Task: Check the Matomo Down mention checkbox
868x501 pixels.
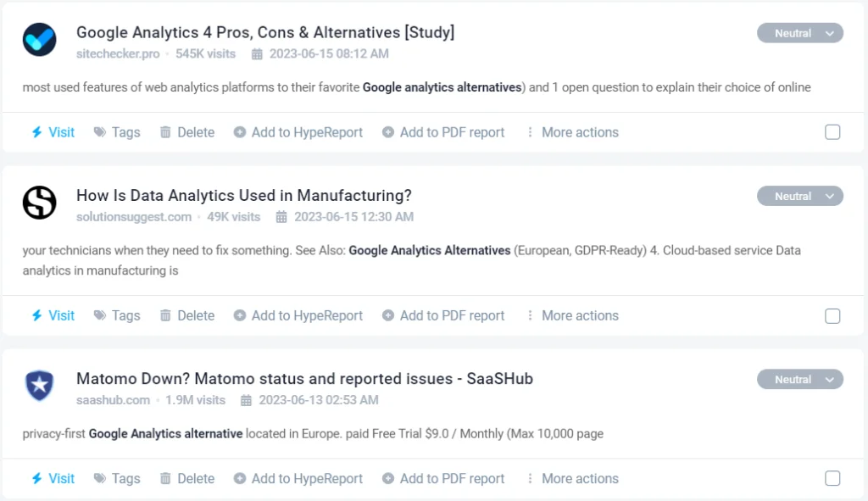Action: (x=832, y=479)
